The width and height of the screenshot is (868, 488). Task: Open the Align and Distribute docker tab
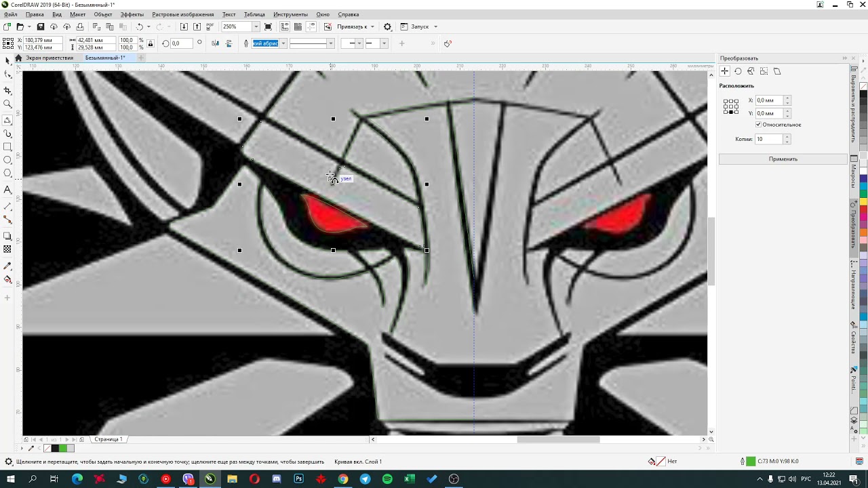tap(853, 105)
